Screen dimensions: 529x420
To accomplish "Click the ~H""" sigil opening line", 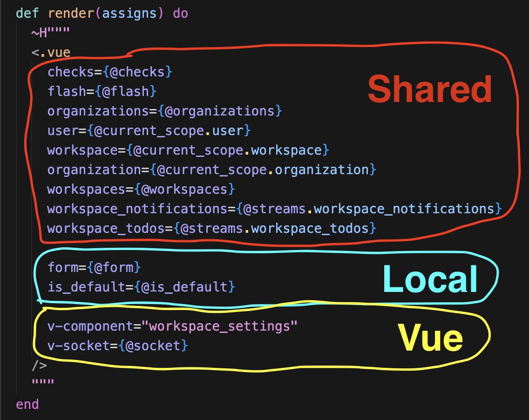I will 51,33.
